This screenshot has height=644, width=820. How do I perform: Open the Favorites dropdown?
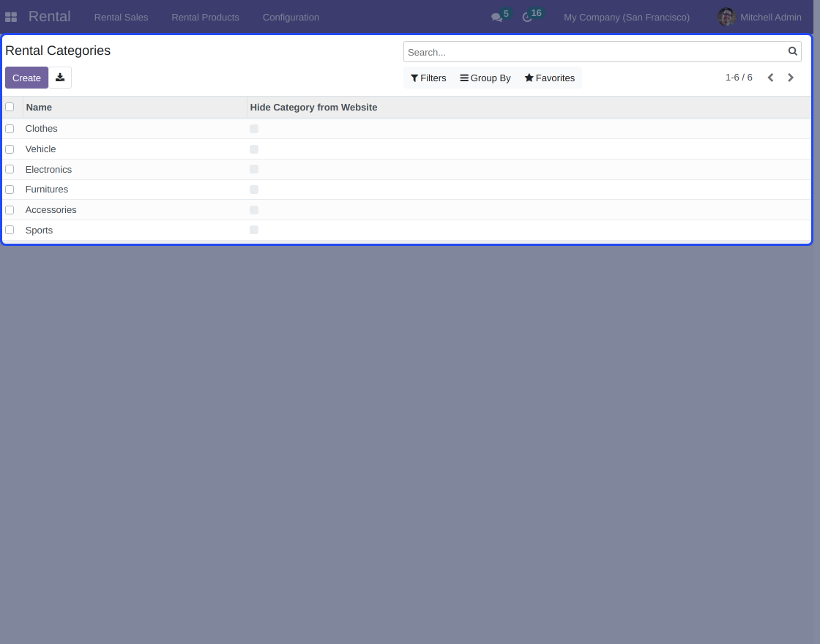[550, 78]
